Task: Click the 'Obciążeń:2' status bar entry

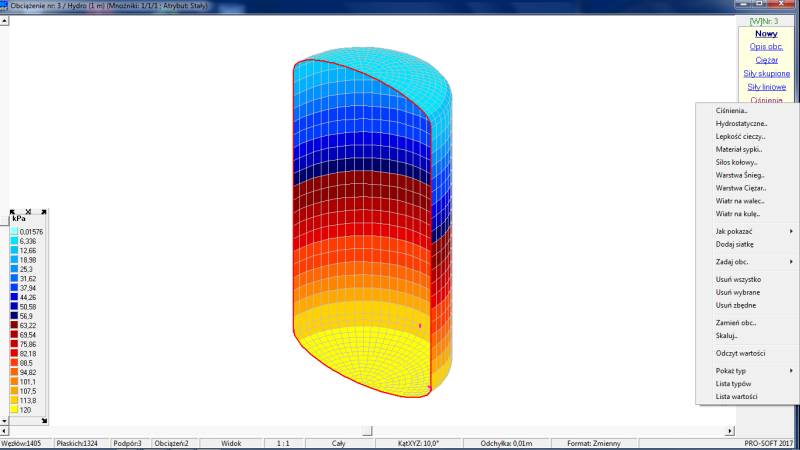Action: click(171, 443)
